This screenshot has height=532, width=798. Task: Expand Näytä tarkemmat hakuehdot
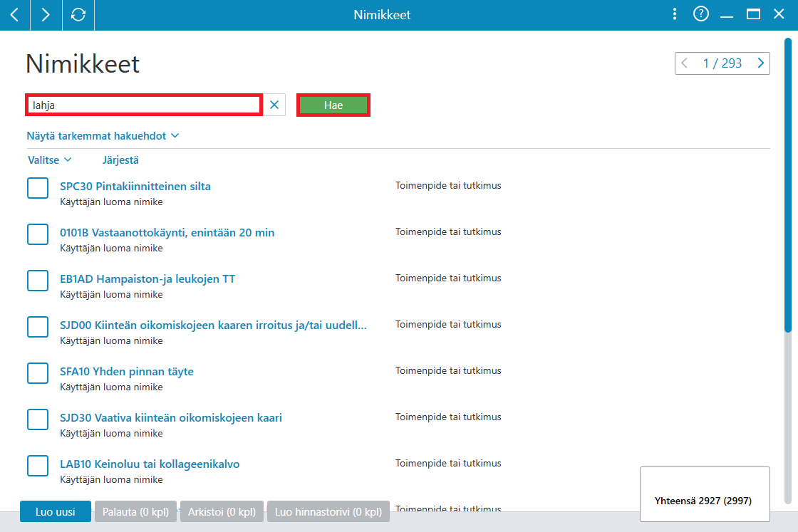tap(103, 136)
